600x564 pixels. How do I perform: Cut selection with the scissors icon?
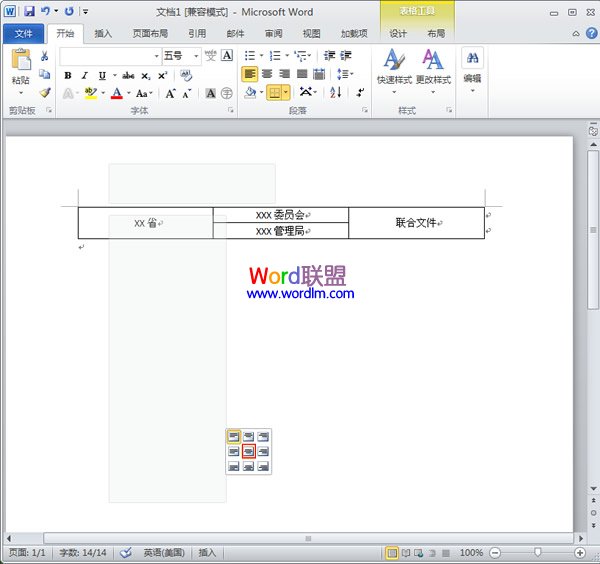(44, 56)
